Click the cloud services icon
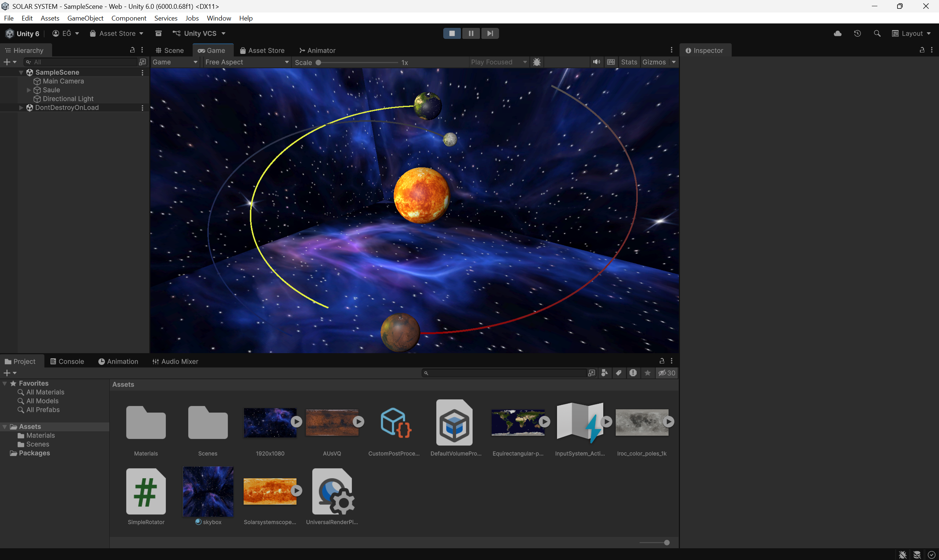 pyautogui.click(x=837, y=34)
